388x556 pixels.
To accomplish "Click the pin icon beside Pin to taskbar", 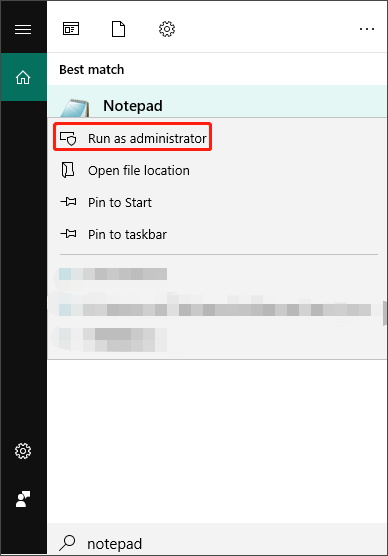I will pos(68,233).
